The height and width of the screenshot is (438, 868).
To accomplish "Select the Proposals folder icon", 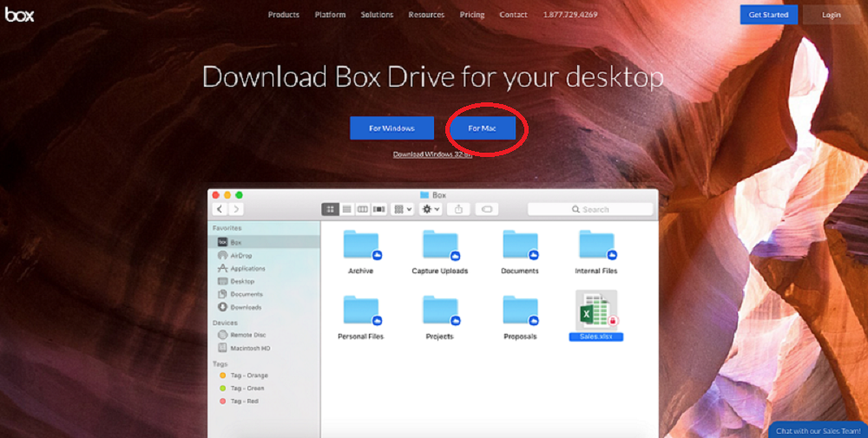I will [521, 311].
